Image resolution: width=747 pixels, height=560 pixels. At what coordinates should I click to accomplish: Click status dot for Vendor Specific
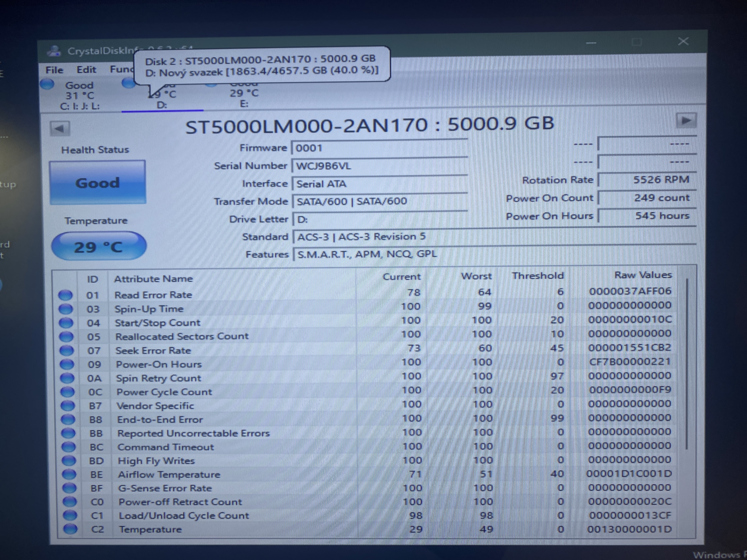(68, 406)
